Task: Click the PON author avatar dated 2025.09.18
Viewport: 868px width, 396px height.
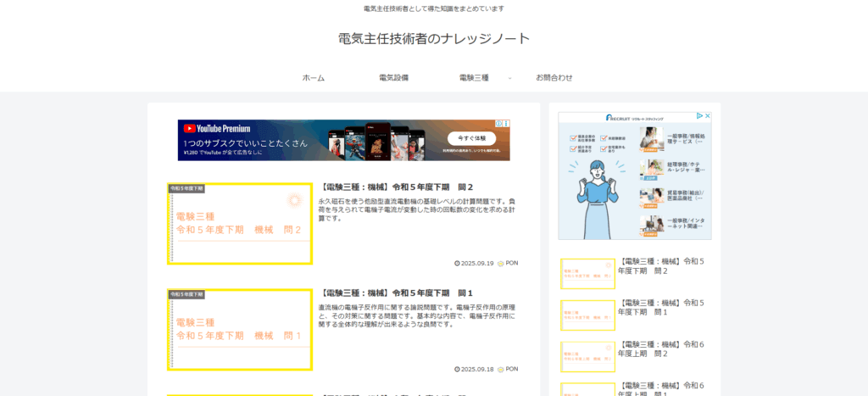Action: pyautogui.click(x=501, y=370)
